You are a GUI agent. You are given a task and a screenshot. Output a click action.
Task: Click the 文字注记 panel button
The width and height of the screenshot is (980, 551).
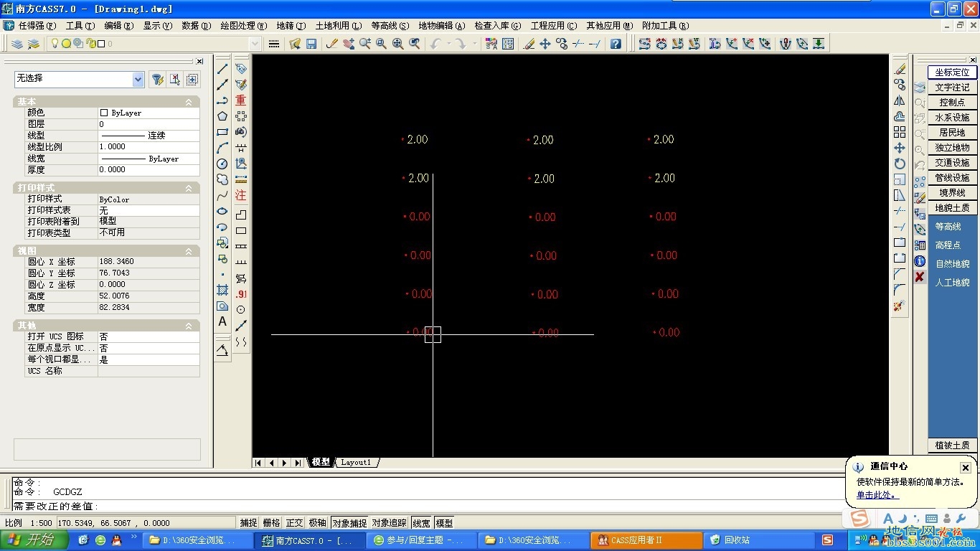click(x=952, y=87)
